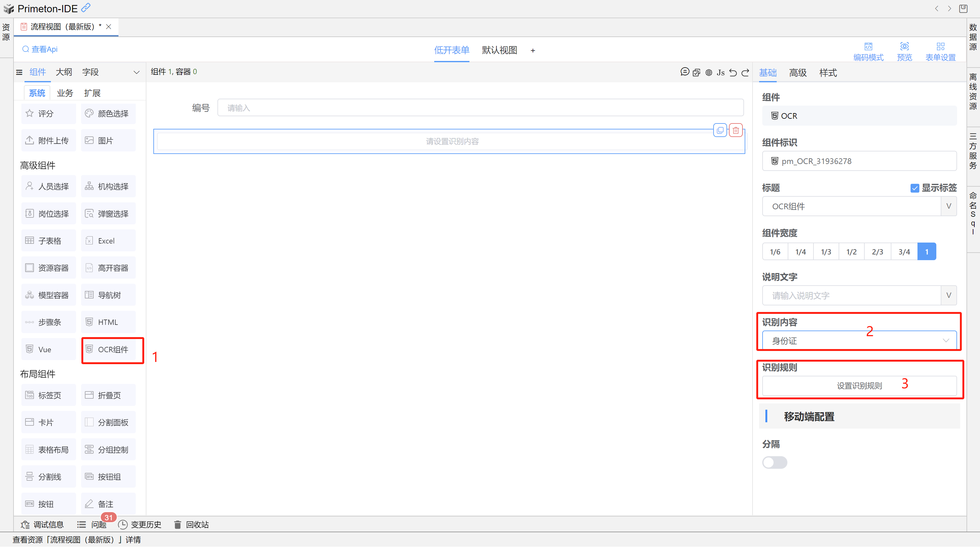The image size is (980, 547).
Task: Open the 默认视图 tab
Action: pos(499,50)
